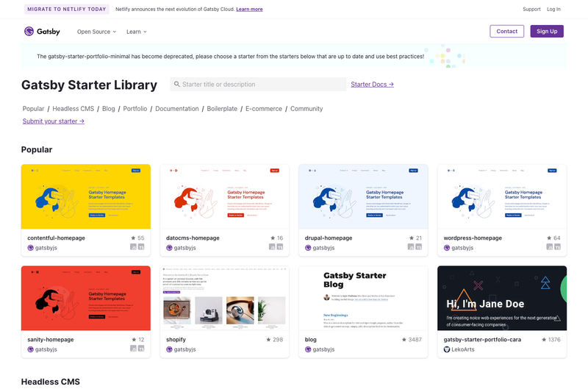Open the Submit your starter link
Viewport: 588px width, 392px height.
[x=53, y=121]
